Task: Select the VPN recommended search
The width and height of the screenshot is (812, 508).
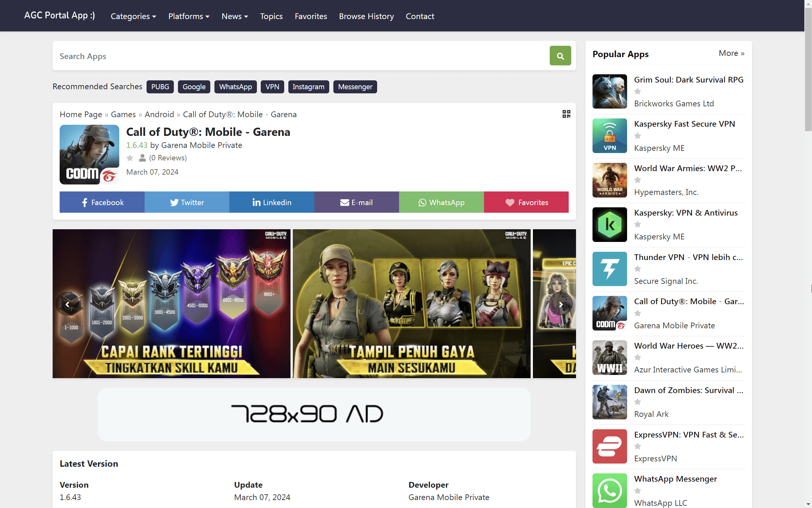Action: [272, 87]
